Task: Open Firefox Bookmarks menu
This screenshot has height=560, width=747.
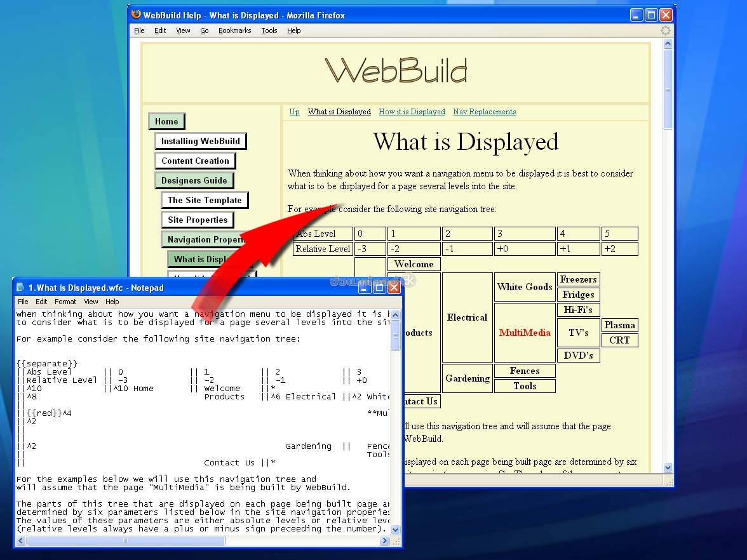Action: click(235, 30)
